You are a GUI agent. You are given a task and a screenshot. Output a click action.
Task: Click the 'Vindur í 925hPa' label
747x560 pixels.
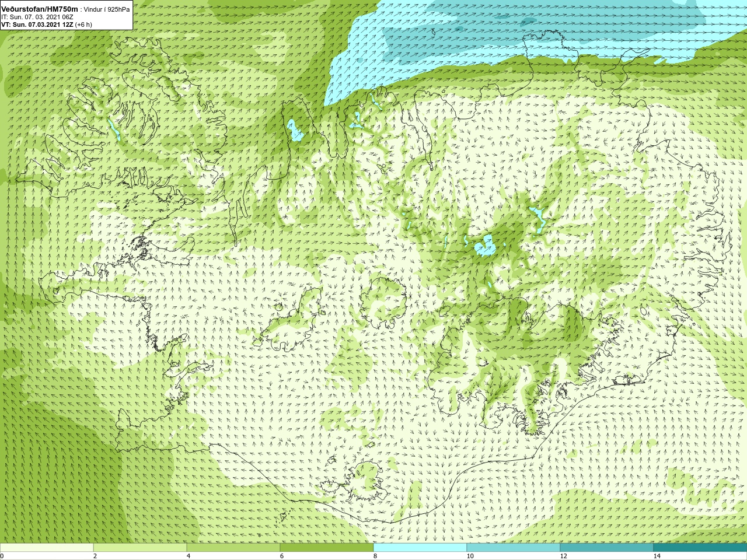click(x=107, y=9)
